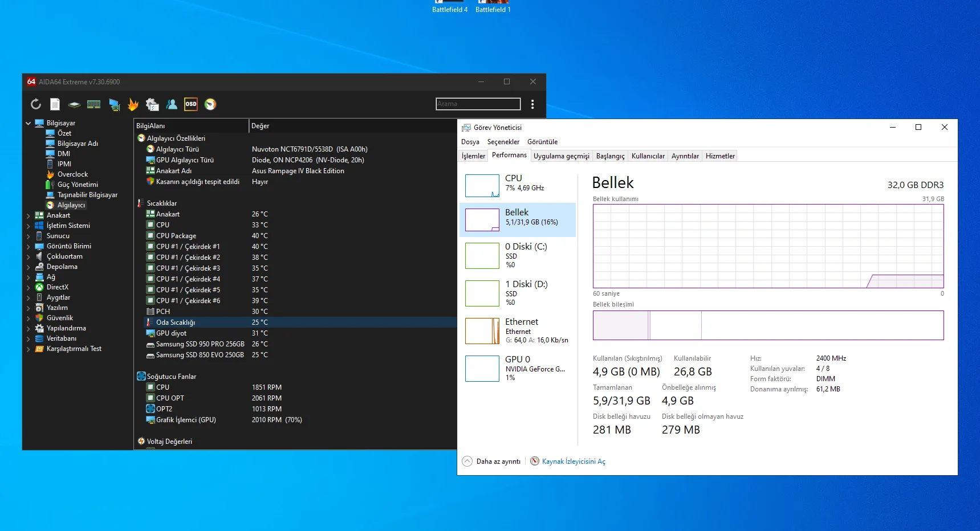The width and height of the screenshot is (980, 531).
Task: Select the Oda Sıcaklığı sensor row
Action: click(295, 322)
